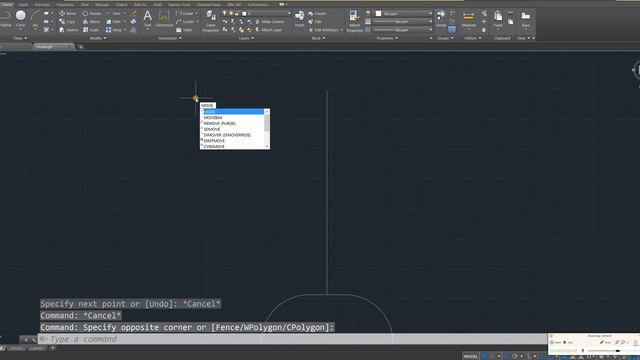The image size is (640, 360).
Task: Select MOVE in the autocomplete list
Action: click(x=233, y=111)
